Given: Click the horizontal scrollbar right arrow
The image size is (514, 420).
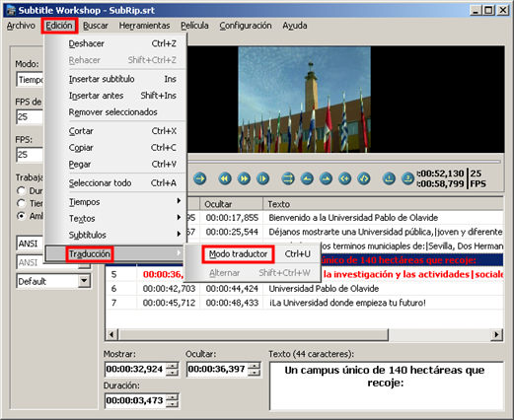Looking at the screenshot, I should point(496,335).
